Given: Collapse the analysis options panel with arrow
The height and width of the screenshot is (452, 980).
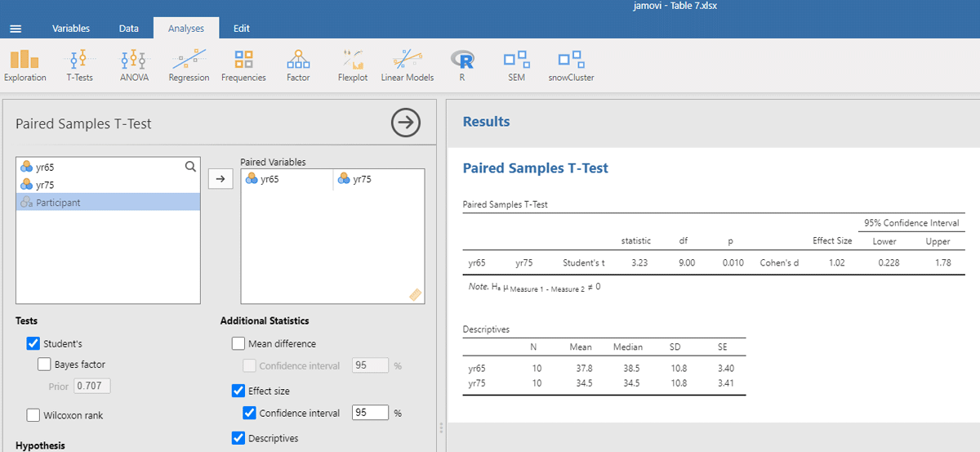Looking at the screenshot, I should [x=406, y=123].
